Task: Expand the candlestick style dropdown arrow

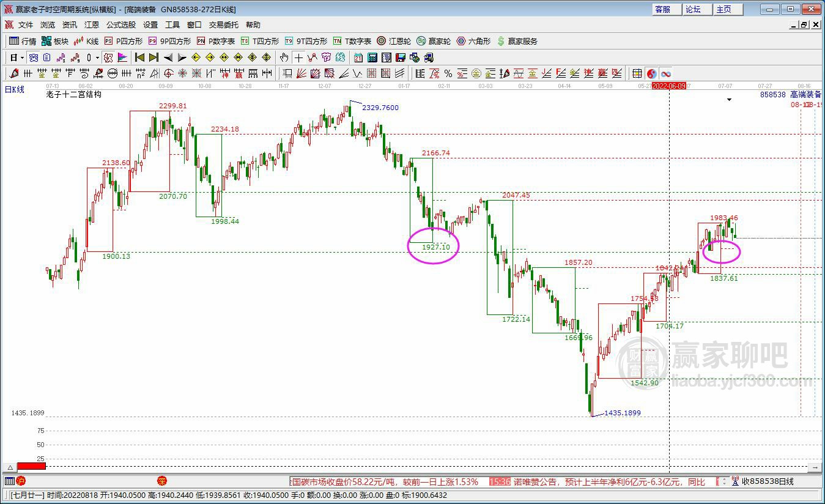Action: click(x=97, y=57)
